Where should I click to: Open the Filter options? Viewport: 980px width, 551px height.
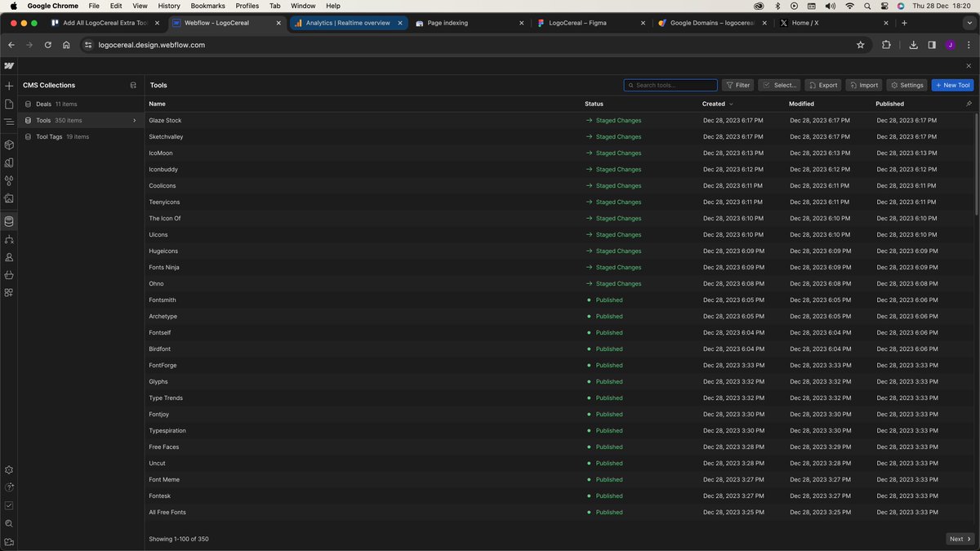738,85
